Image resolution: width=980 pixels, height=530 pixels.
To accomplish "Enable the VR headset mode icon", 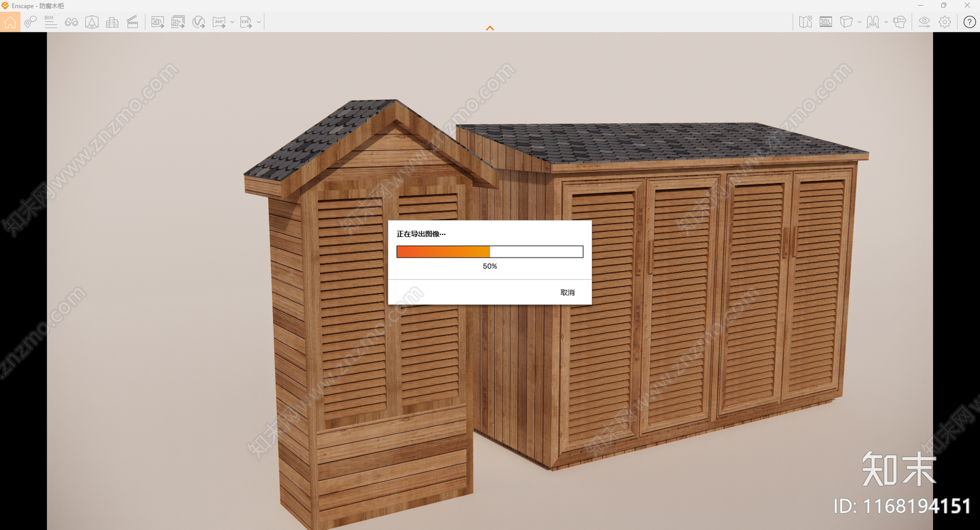I will 899,22.
